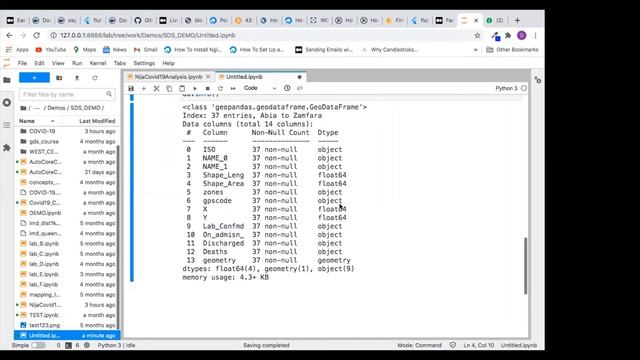
Task: Open the File menu
Action: coord(22,63)
